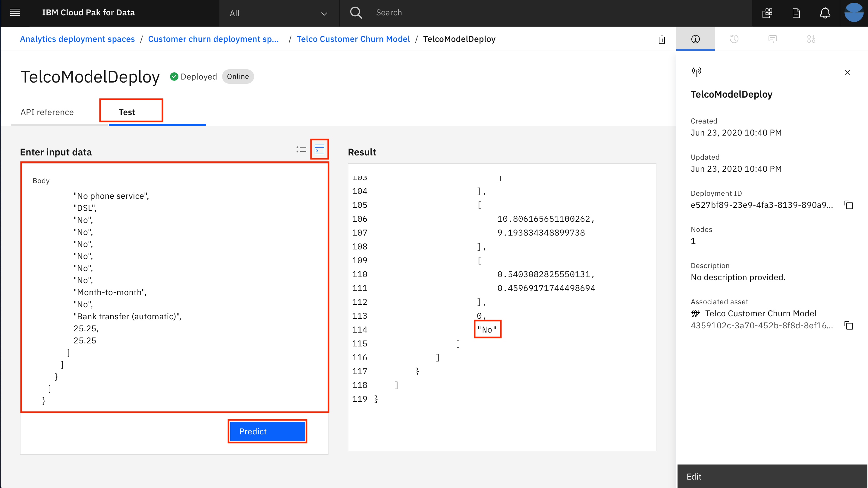Screen dimensions: 868x488
Task: Switch to the API reference tab
Action: (47, 112)
